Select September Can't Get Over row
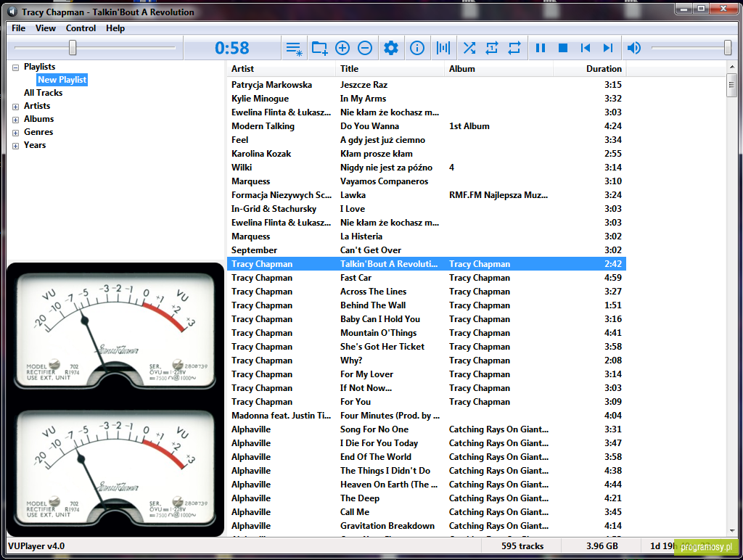This screenshot has width=743, height=560. pos(427,250)
